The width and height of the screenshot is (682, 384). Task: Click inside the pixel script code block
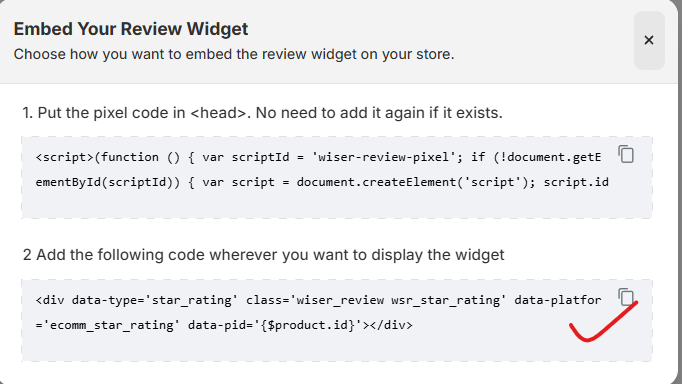337,177
